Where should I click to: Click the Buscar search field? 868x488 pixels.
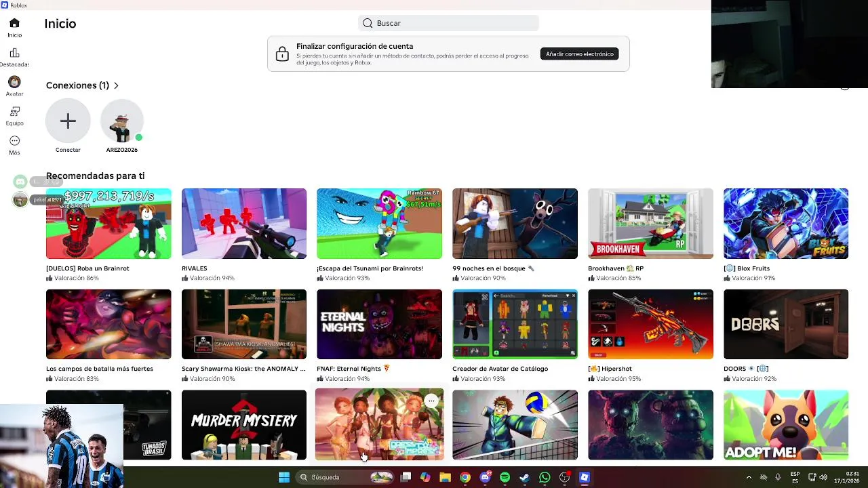coord(448,23)
